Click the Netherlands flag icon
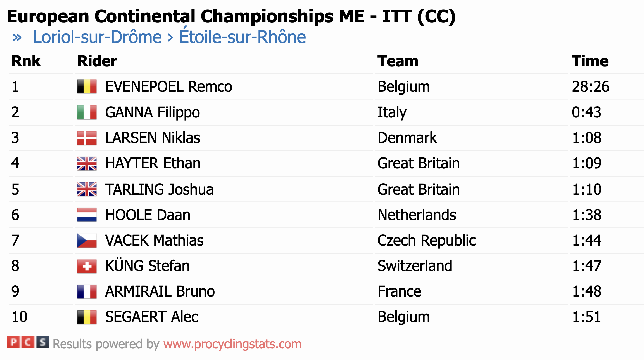Viewport: 644px width, 360px height. (x=87, y=215)
